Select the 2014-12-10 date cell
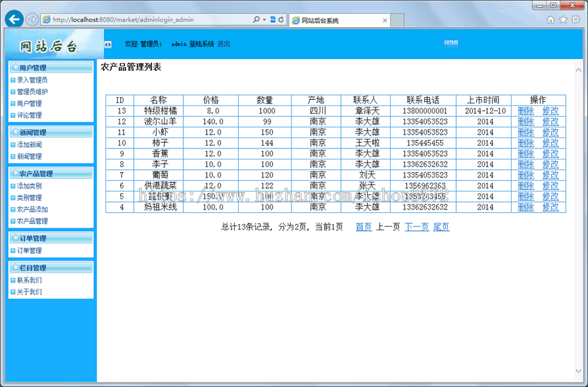The height and width of the screenshot is (387, 588). coord(484,111)
